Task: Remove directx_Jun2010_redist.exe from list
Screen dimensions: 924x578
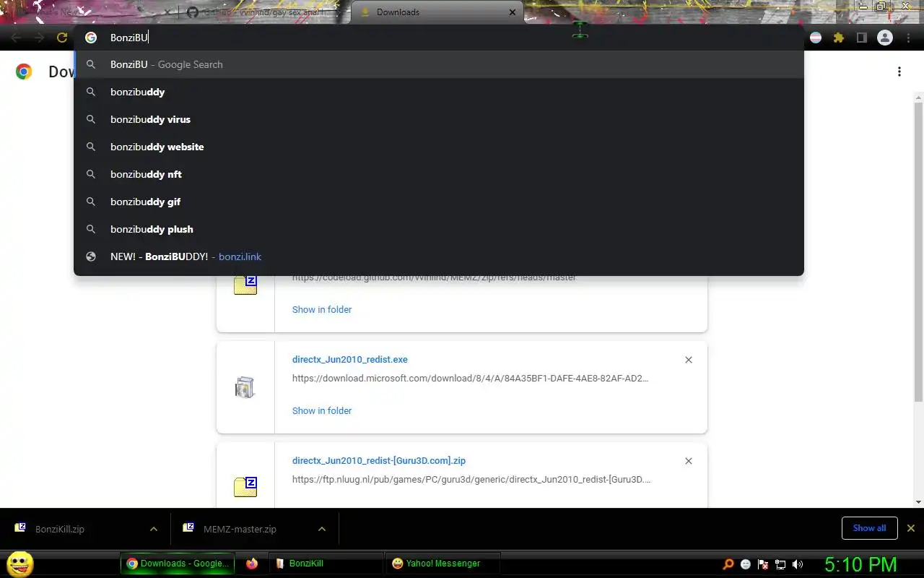Action: coord(689,360)
